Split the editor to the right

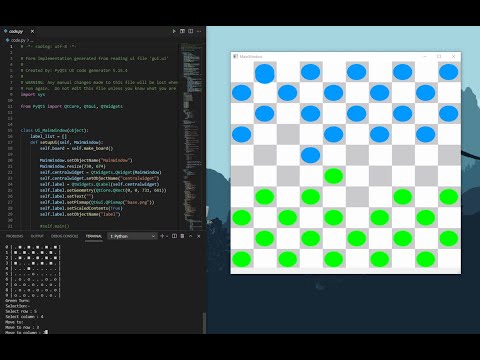(x=191, y=31)
